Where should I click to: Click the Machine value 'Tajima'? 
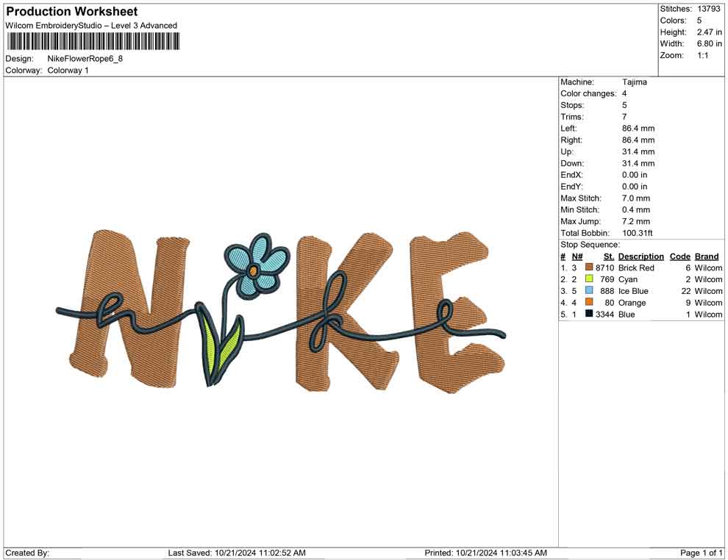pos(634,82)
